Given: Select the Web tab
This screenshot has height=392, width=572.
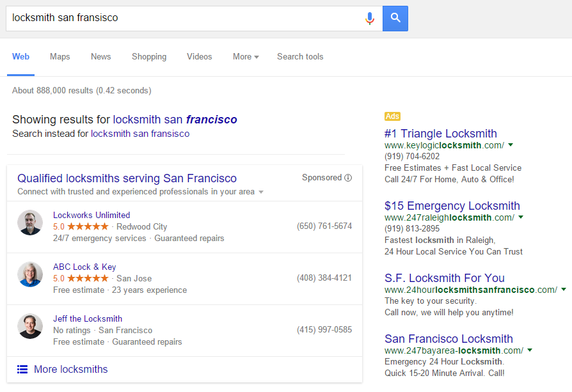Looking at the screenshot, I should [20, 56].
